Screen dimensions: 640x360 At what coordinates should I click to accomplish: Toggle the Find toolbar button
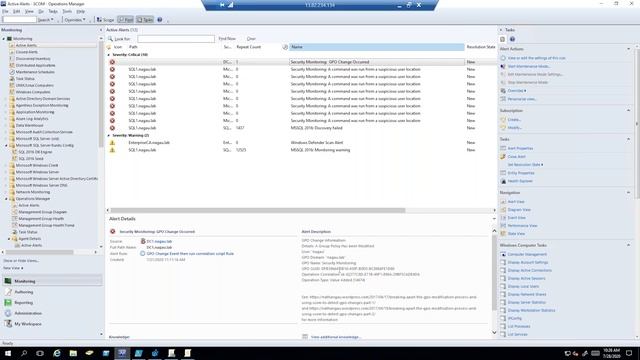tap(126, 20)
